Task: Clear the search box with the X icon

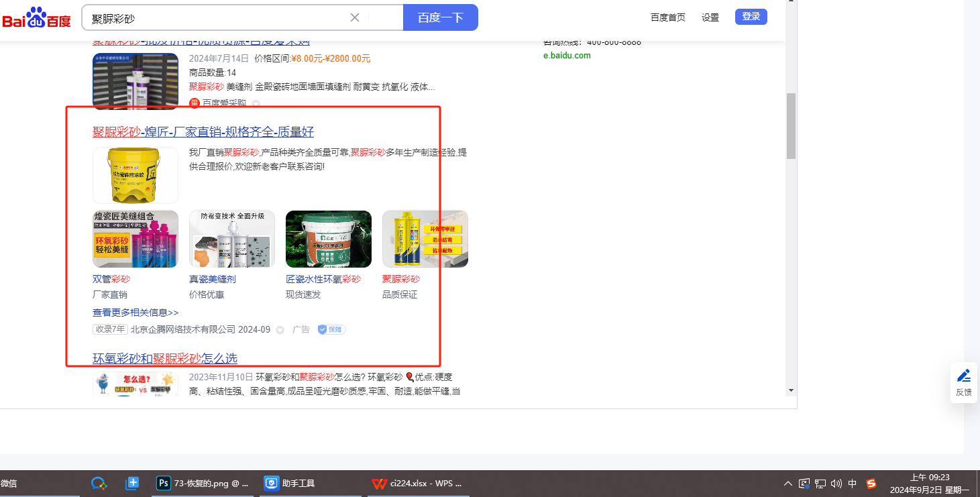Action: (x=355, y=17)
